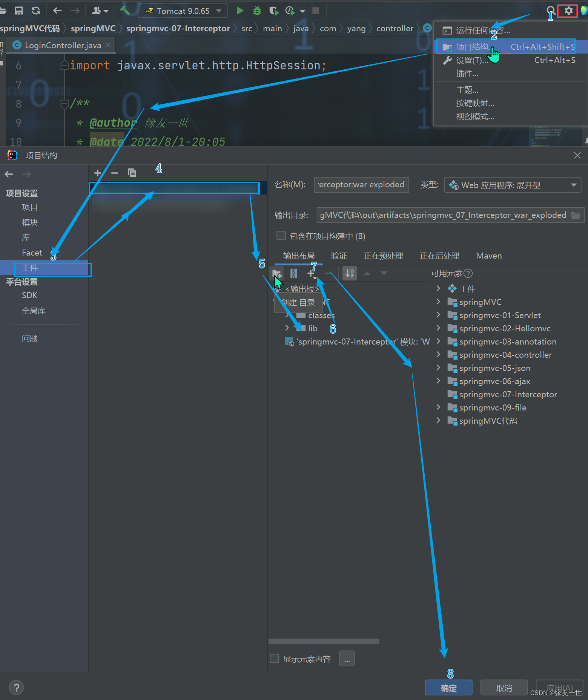Image resolution: width=588 pixels, height=700 pixels.
Task: Select 模块 in project settings sidebar
Action: [44, 222]
